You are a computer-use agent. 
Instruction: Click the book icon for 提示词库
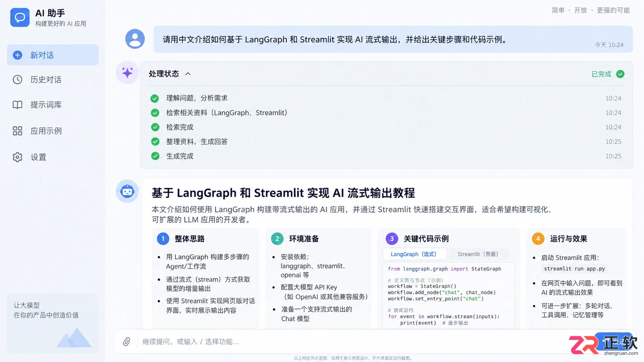pyautogui.click(x=17, y=105)
